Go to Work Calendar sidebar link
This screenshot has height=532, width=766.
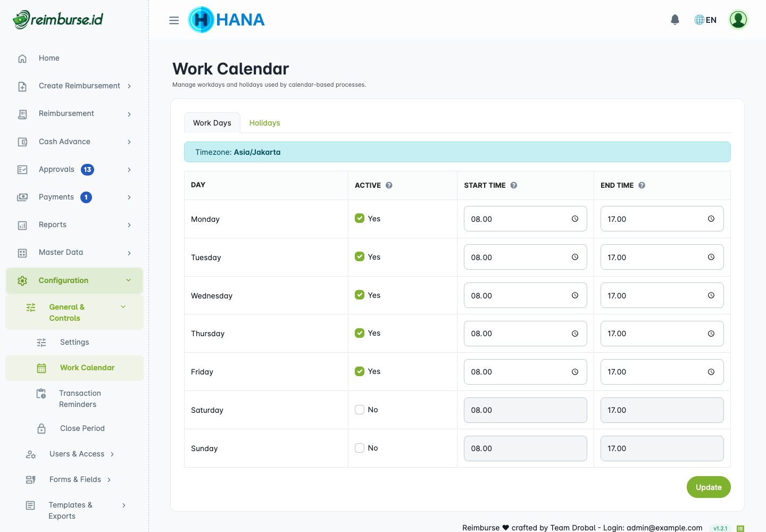coord(74,368)
